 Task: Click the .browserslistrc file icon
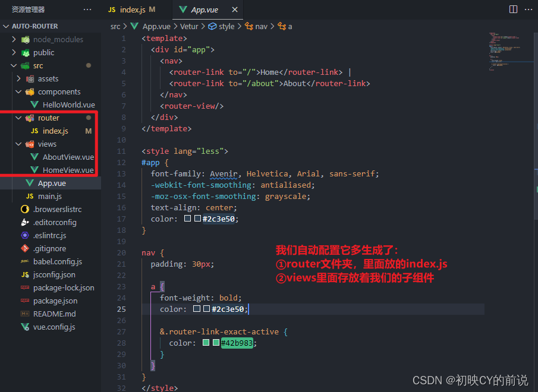[x=25, y=209]
